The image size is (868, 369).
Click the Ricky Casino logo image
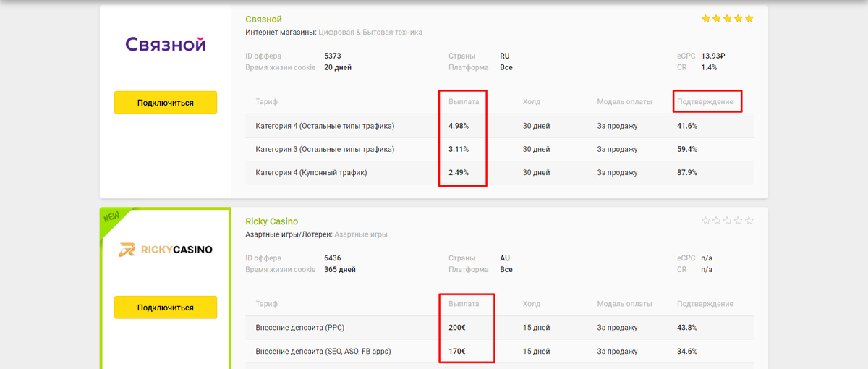(x=166, y=250)
